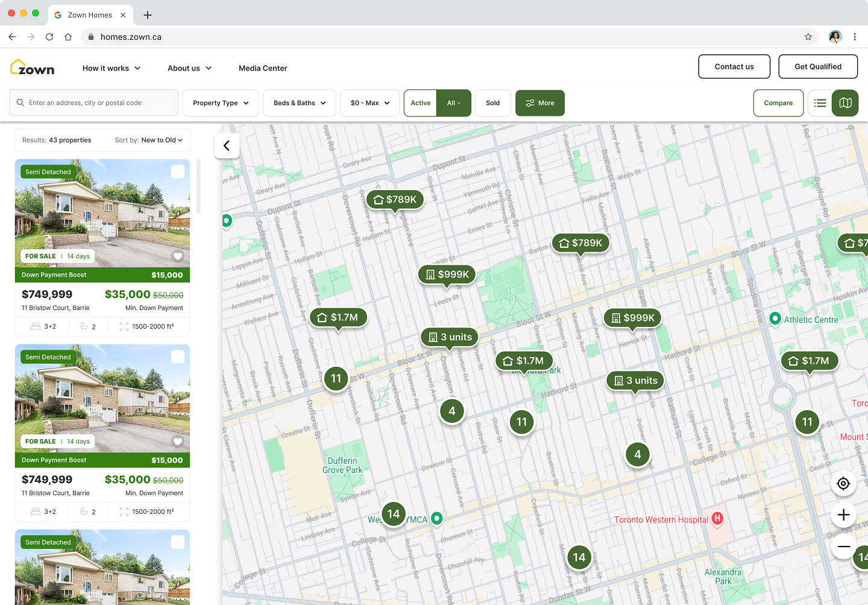Open the Media Center page
The width and height of the screenshot is (868, 605).
tap(263, 68)
